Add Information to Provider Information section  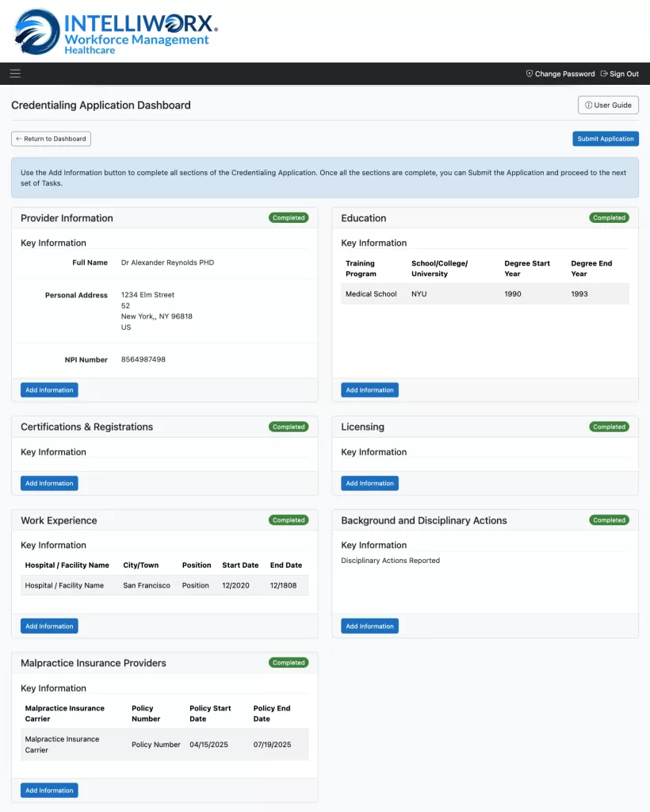tap(48, 389)
